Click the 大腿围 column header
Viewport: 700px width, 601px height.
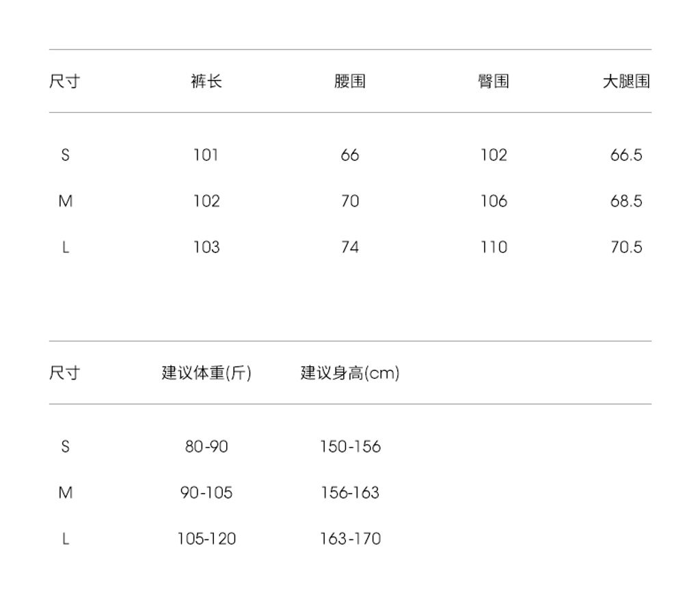point(625,81)
